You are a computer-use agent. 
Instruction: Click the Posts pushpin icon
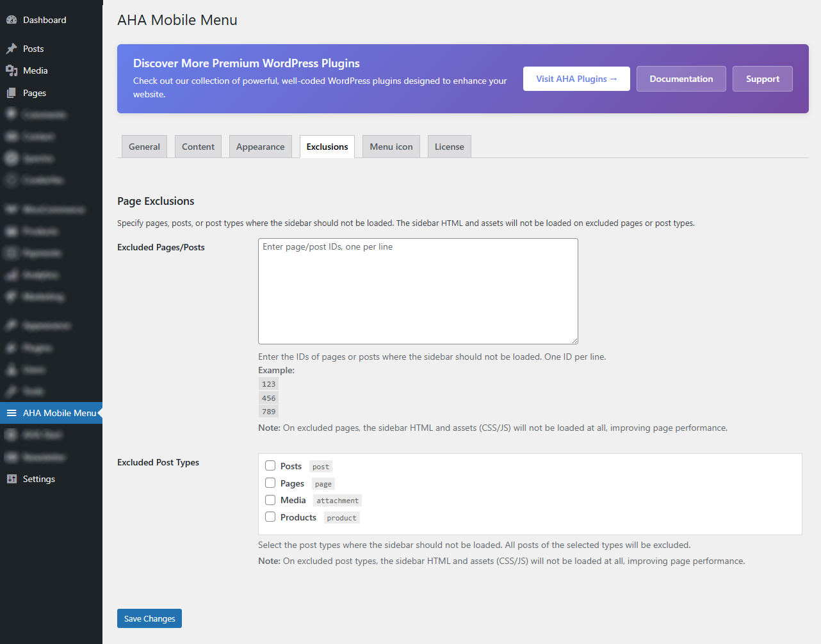[x=12, y=49]
